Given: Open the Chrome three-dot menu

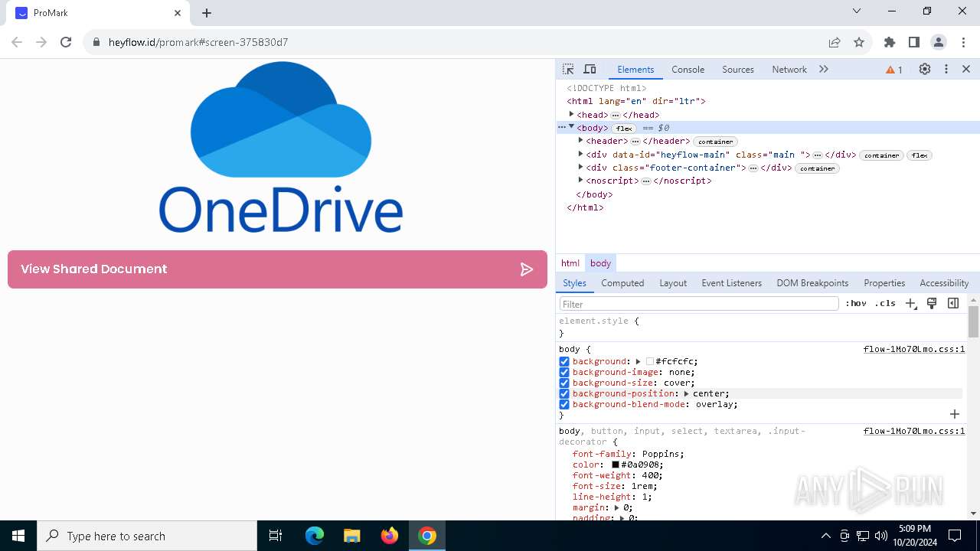Looking at the screenshot, I should coord(963,42).
